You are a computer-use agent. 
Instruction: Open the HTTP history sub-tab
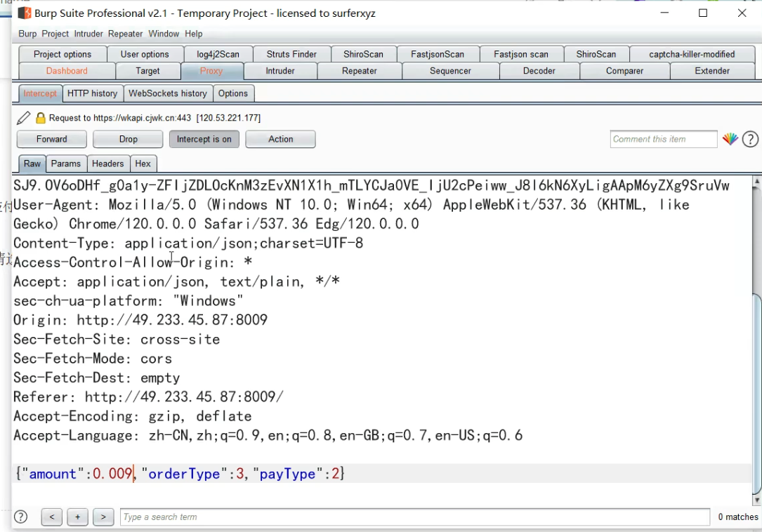92,93
